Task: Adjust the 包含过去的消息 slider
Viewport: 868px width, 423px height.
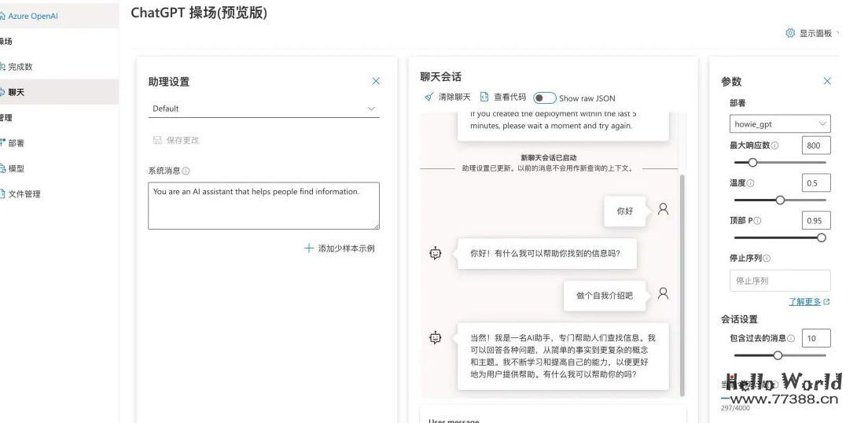Action: click(780, 355)
